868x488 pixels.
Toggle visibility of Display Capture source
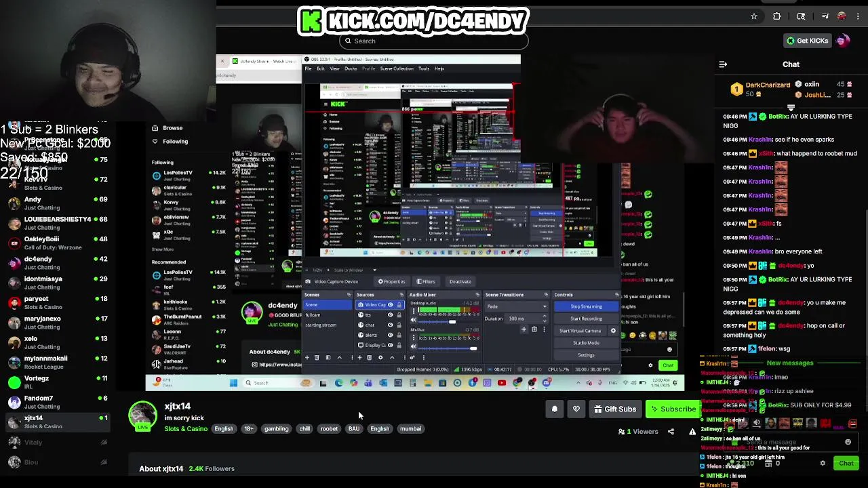390,345
